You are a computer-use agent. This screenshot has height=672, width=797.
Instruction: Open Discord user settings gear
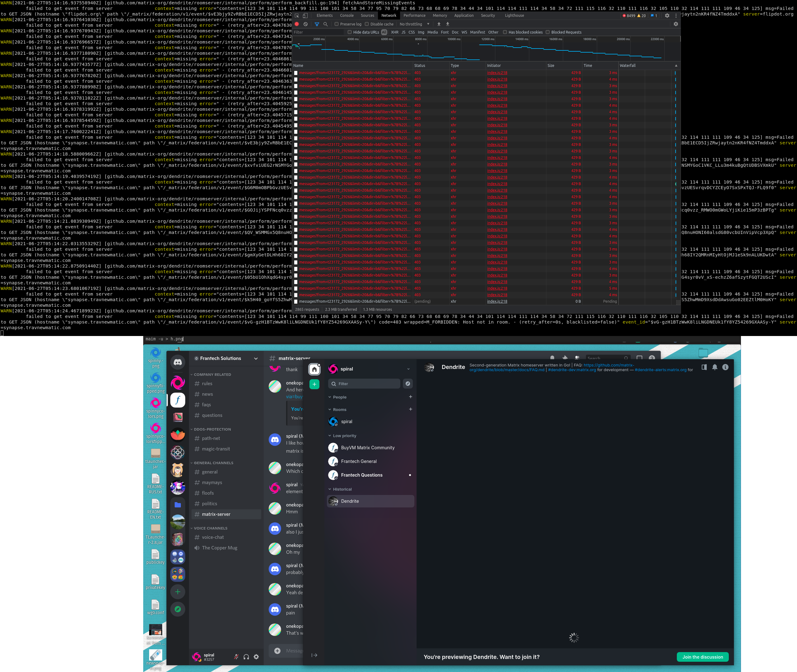point(256,657)
